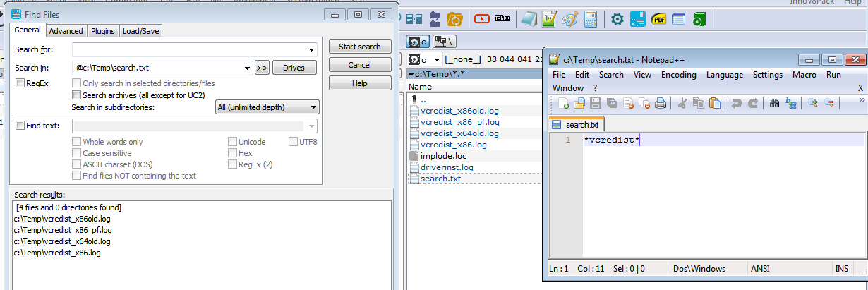Open Find text dropdown arrow
This screenshot has height=290, width=868.
[x=311, y=126]
